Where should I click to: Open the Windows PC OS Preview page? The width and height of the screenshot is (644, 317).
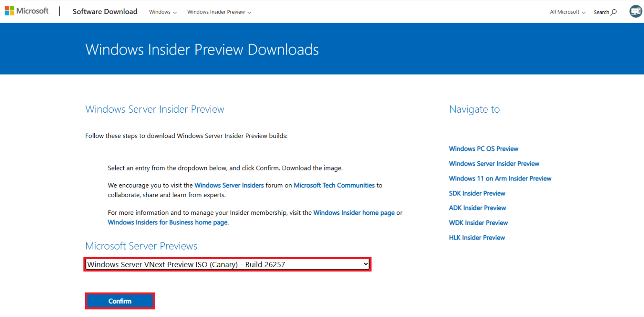tap(483, 149)
